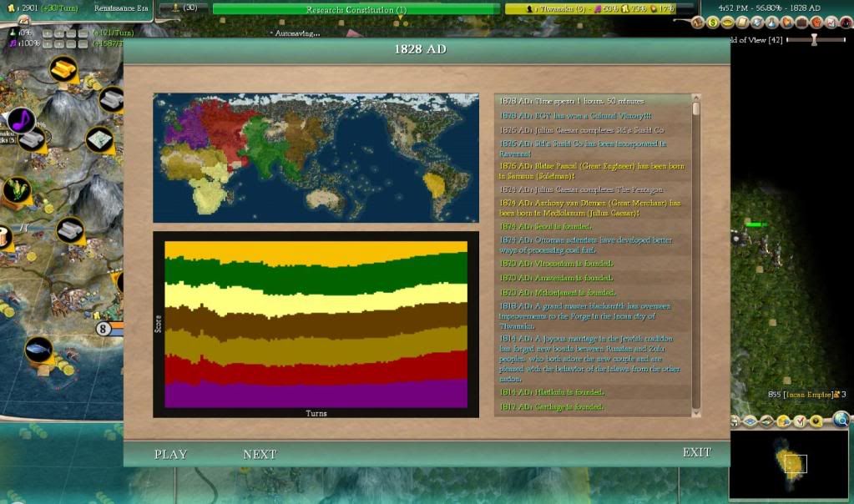Open the turn log icon below gold

pos(23,19)
